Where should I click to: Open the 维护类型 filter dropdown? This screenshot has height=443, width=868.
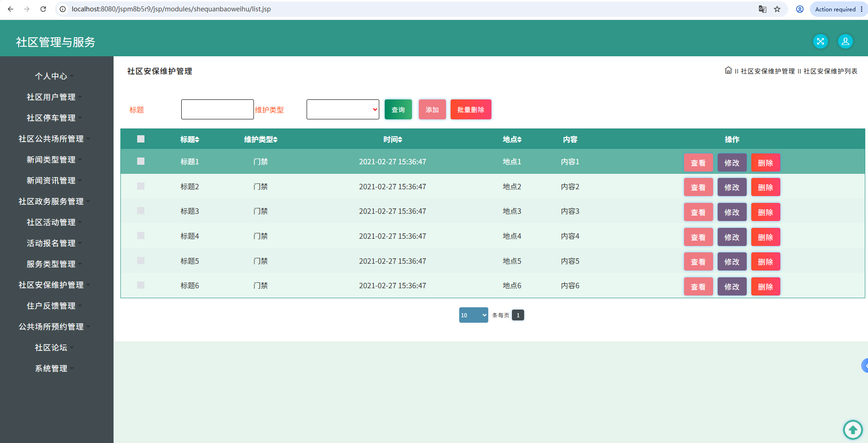click(343, 109)
